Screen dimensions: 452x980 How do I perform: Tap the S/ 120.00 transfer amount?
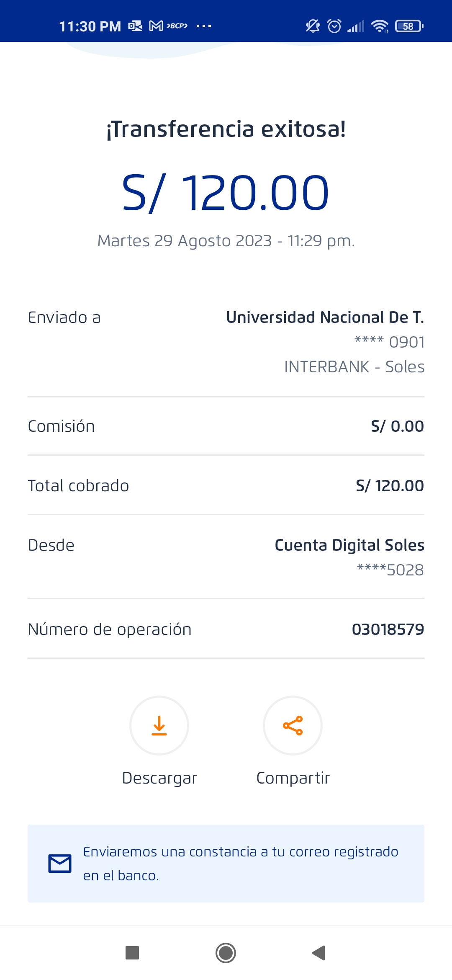coord(226,193)
